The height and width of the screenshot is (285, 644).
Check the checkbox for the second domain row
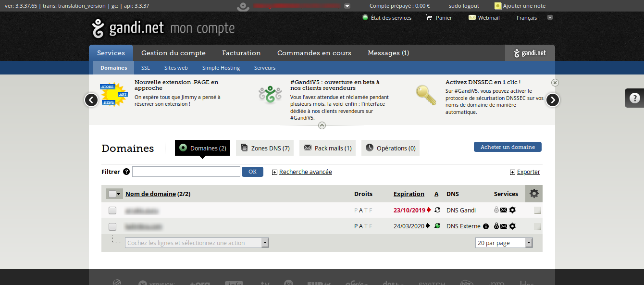[x=112, y=226]
